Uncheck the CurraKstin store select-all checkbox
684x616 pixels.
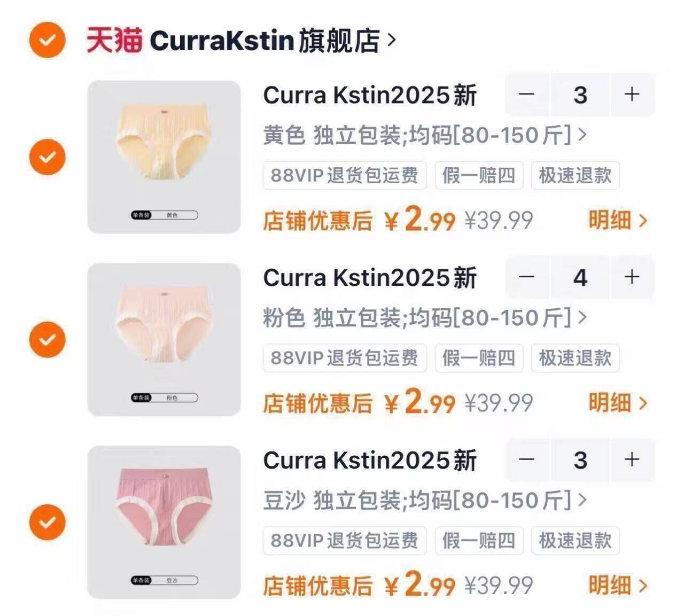[47, 40]
